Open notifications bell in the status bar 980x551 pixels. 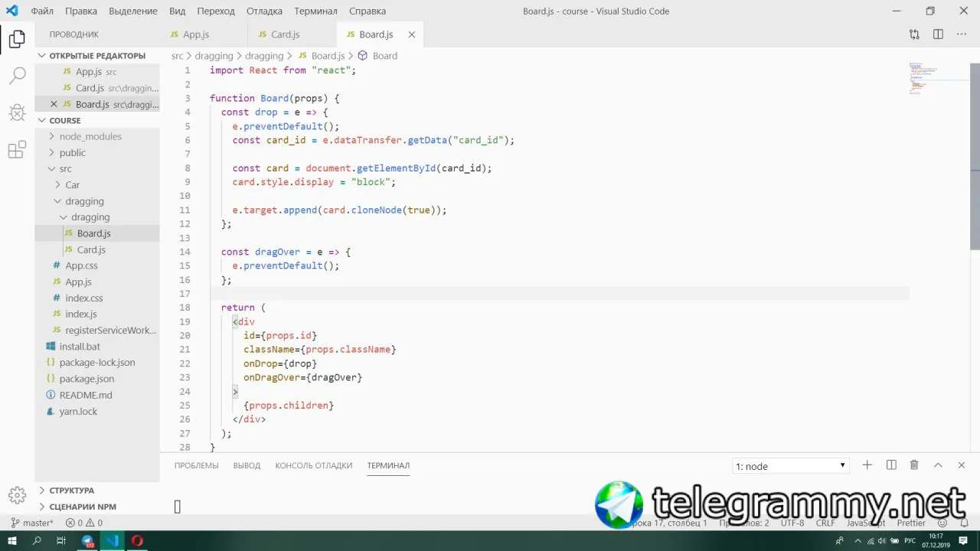tap(965, 523)
